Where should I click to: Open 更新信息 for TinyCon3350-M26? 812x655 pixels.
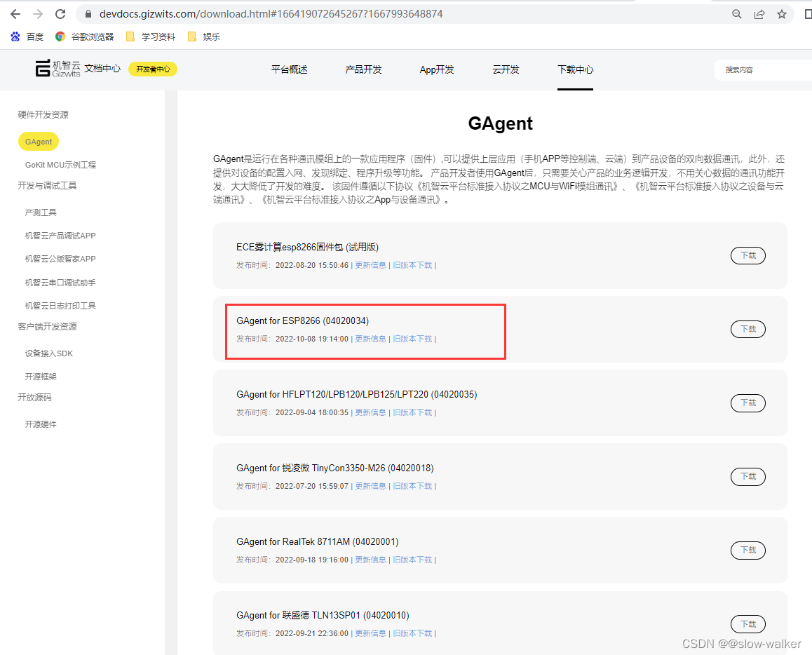(370, 486)
